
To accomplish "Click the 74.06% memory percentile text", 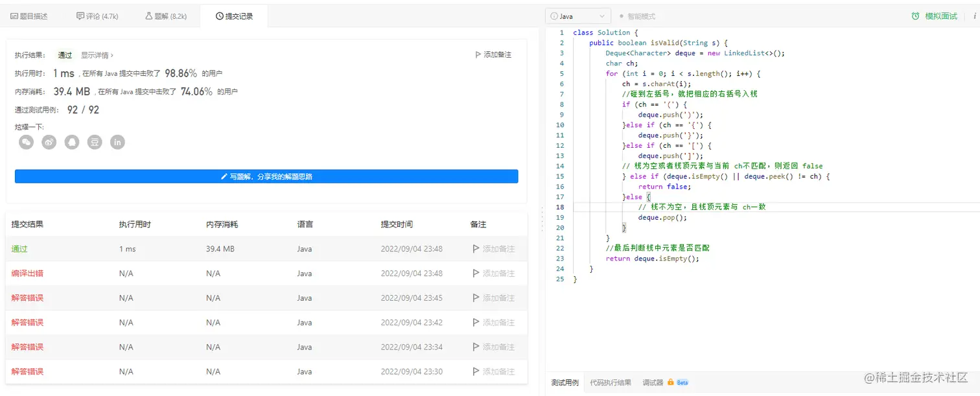I will tap(196, 91).
